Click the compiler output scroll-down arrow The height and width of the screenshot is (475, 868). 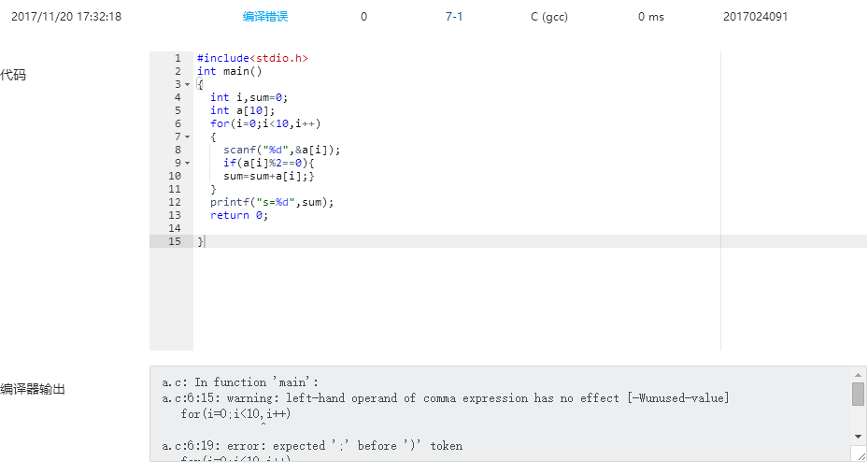(858, 436)
